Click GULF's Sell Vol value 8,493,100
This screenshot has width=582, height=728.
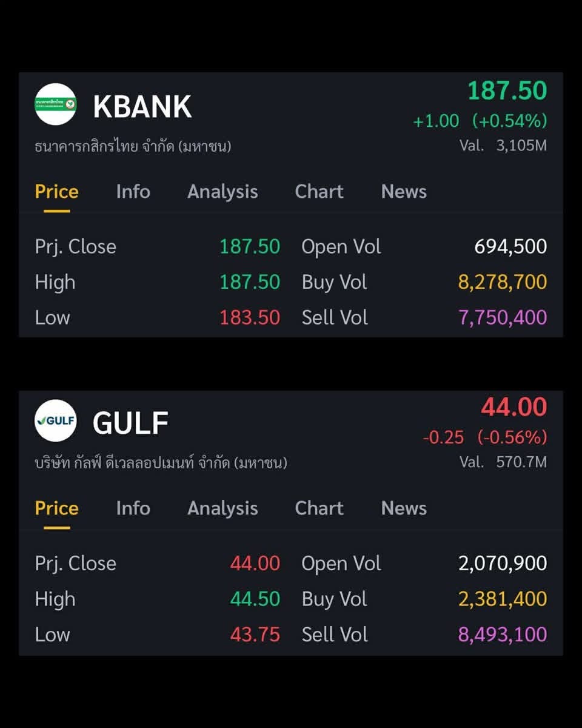(x=503, y=635)
